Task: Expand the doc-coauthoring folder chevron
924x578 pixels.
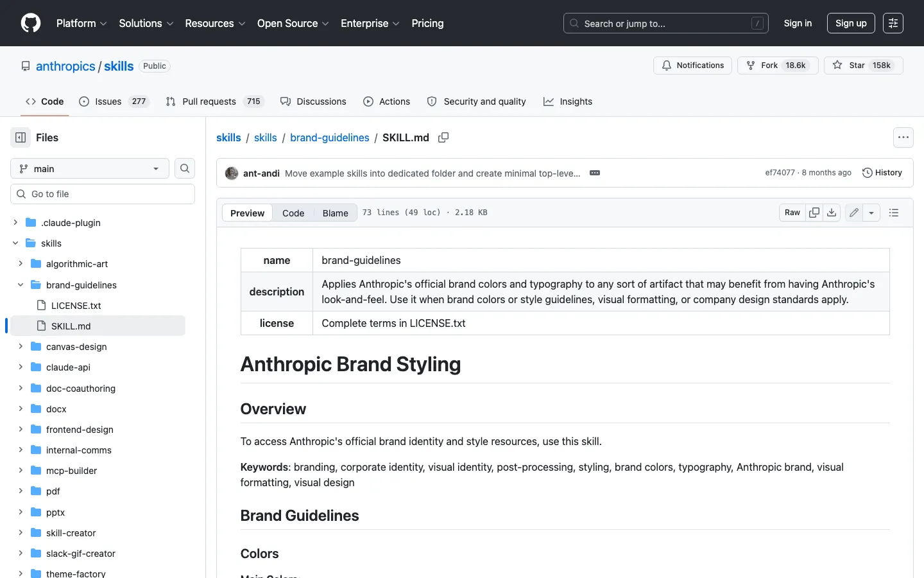Action: pos(21,388)
